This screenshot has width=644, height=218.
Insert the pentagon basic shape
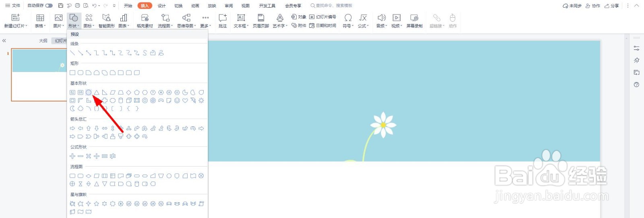pyautogui.click(x=137, y=93)
